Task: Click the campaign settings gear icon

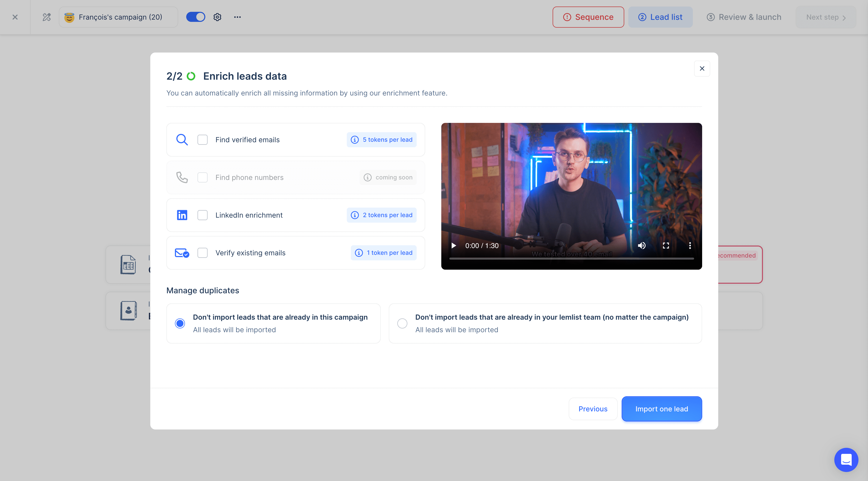Action: (x=217, y=17)
